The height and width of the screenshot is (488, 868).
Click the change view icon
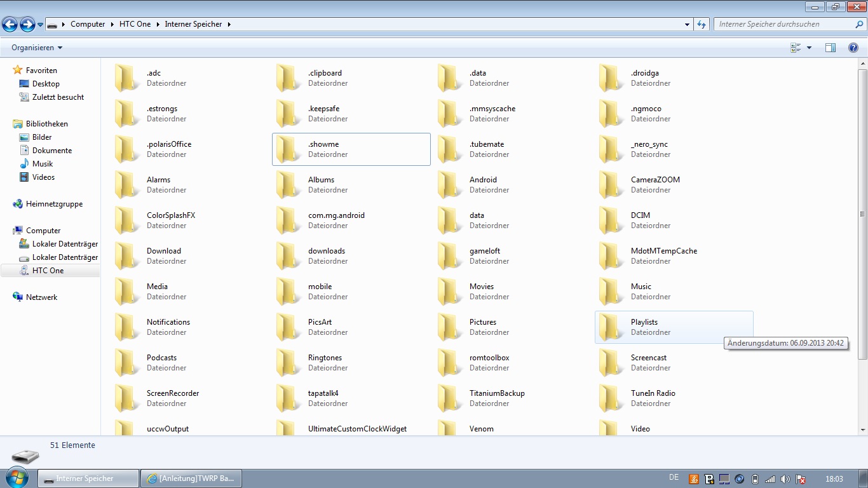pos(796,48)
